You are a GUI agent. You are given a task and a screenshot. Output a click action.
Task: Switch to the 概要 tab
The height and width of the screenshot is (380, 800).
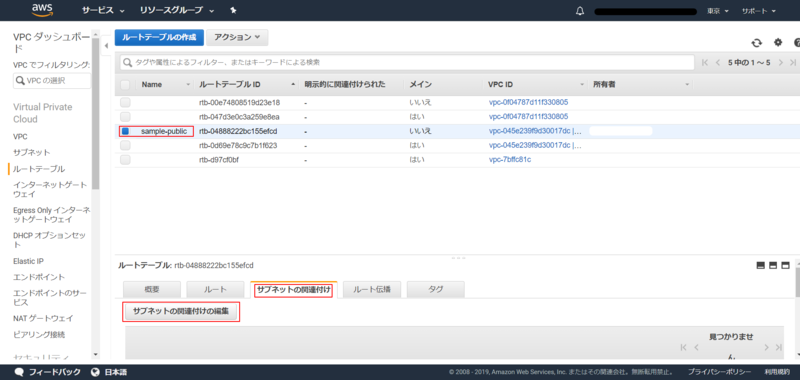(152, 289)
